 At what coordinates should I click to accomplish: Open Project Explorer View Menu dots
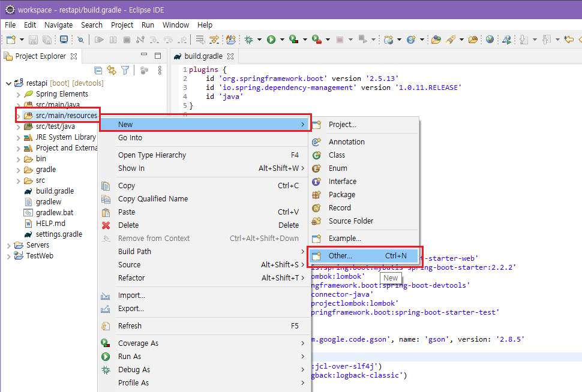point(160,70)
